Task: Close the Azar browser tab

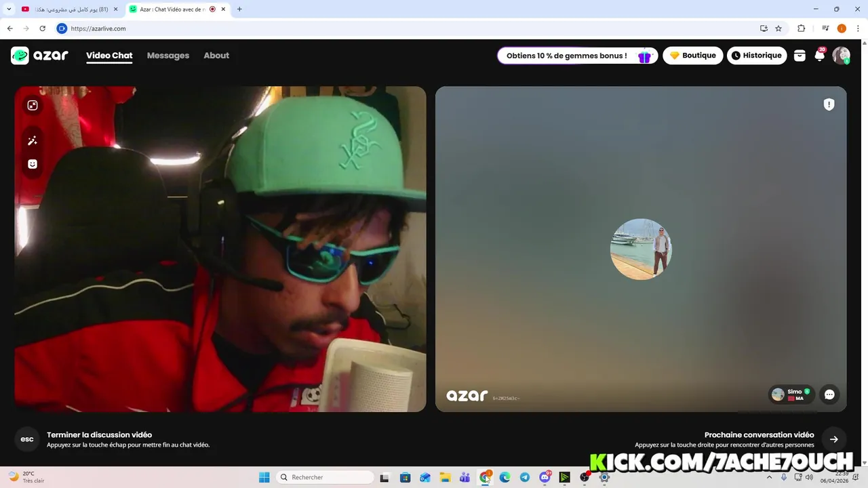Action: click(223, 9)
